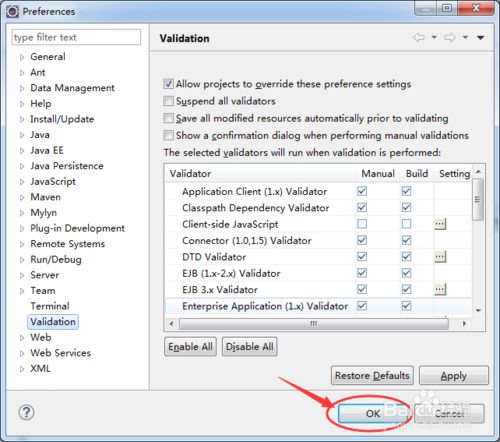
Task: Click the validator table horizontal scrollbar
Action: click(x=314, y=324)
